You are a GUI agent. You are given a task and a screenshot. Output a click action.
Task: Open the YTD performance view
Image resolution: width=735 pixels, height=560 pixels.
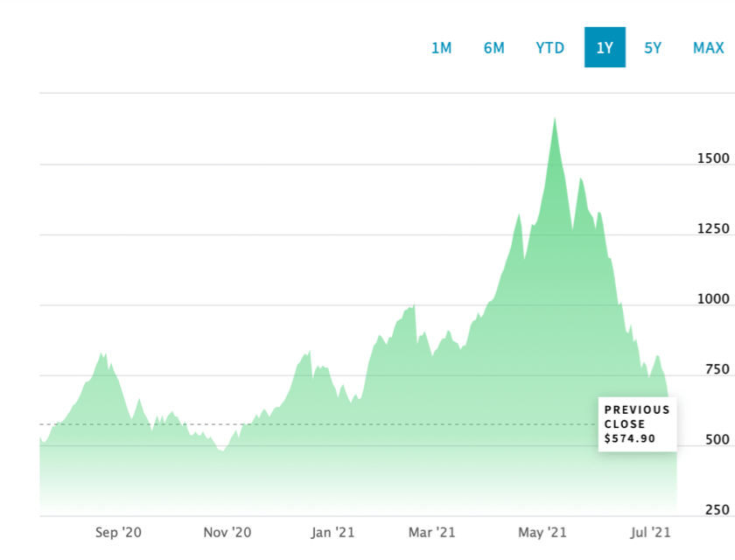[550, 48]
